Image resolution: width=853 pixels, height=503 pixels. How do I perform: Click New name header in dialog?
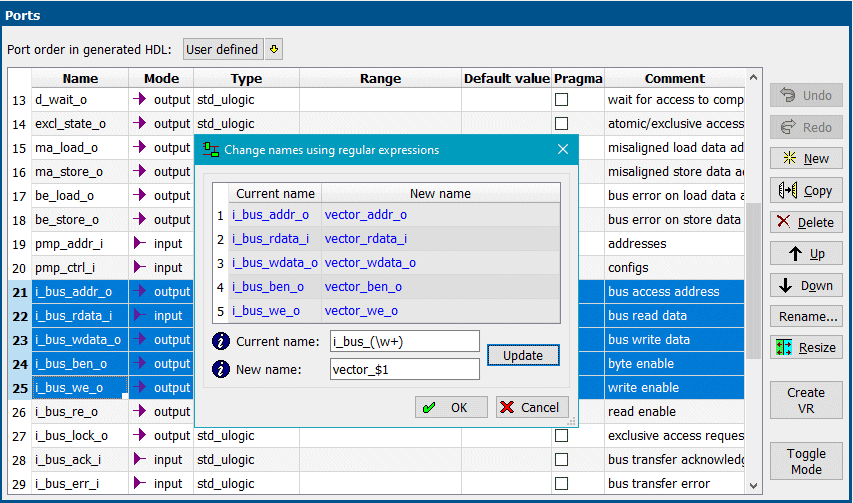(x=441, y=194)
